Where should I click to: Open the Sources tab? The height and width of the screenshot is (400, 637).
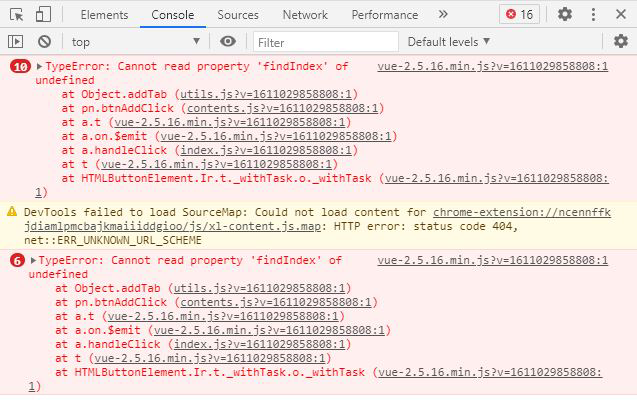point(238,15)
